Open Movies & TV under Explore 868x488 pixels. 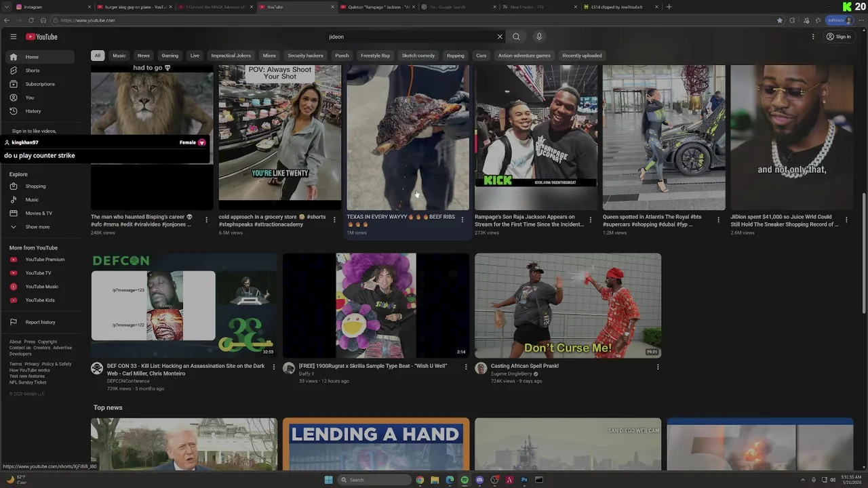(x=39, y=213)
